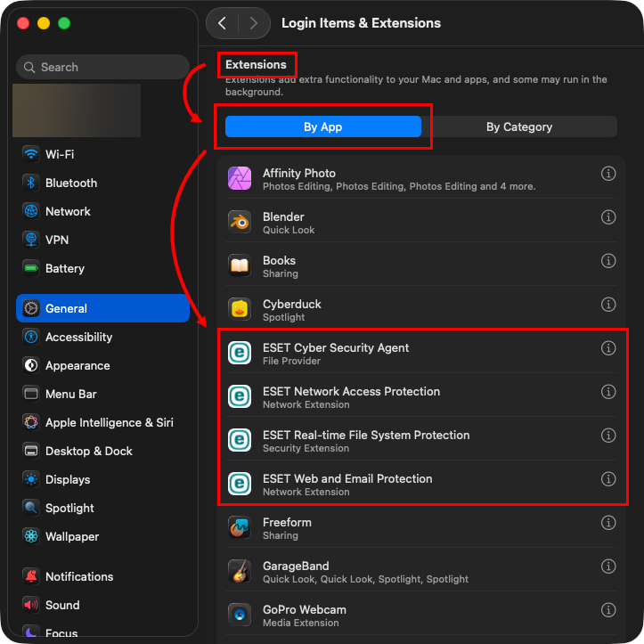Click the Cyberduck duck icon

tap(240, 309)
